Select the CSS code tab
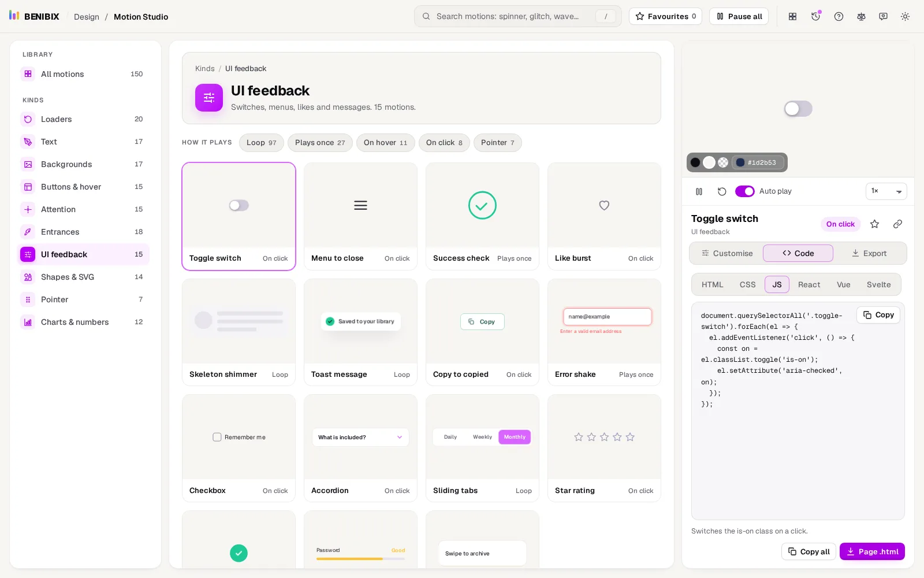The height and width of the screenshot is (578, 924). [747, 284]
